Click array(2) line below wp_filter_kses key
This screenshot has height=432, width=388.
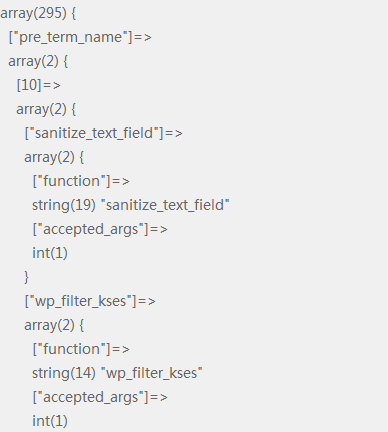pyautogui.click(x=54, y=326)
